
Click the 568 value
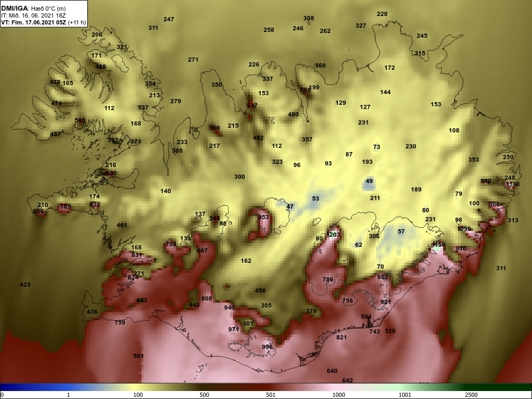[305, 90]
